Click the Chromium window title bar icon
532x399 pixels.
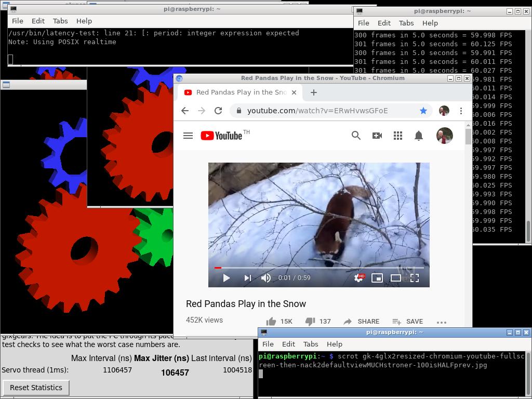[179, 78]
